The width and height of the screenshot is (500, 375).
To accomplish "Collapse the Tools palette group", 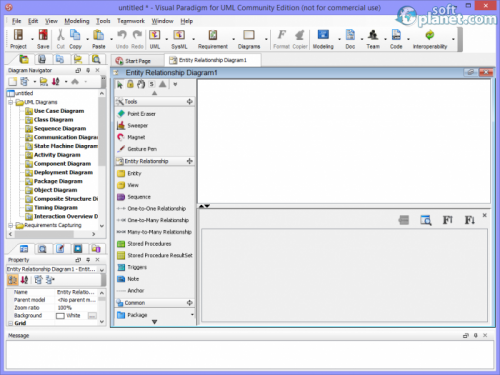I will click(190, 101).
